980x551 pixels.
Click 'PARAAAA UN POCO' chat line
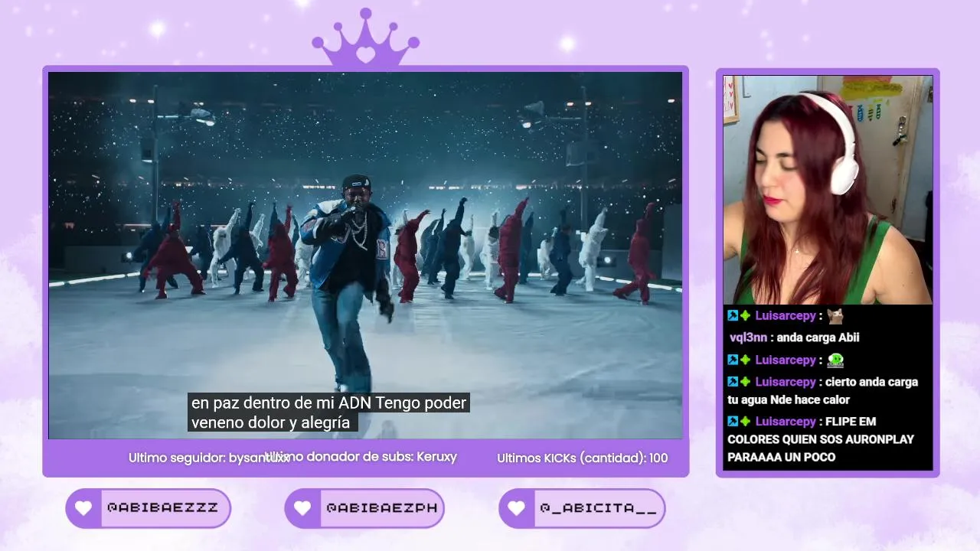point(782,457)
